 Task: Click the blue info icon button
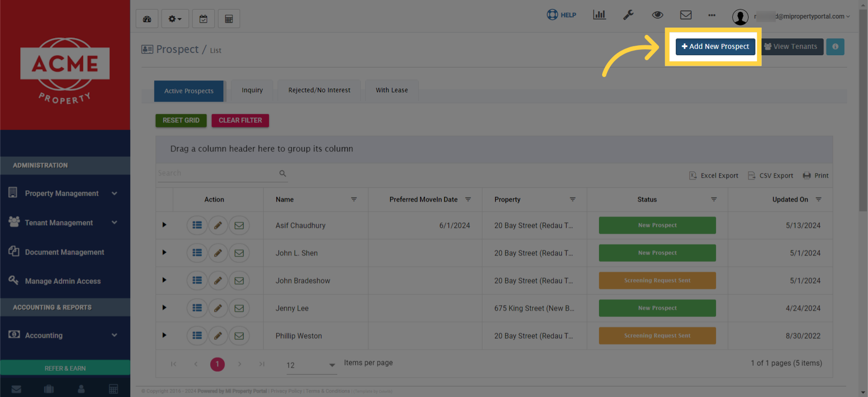[x=835, y=47]
